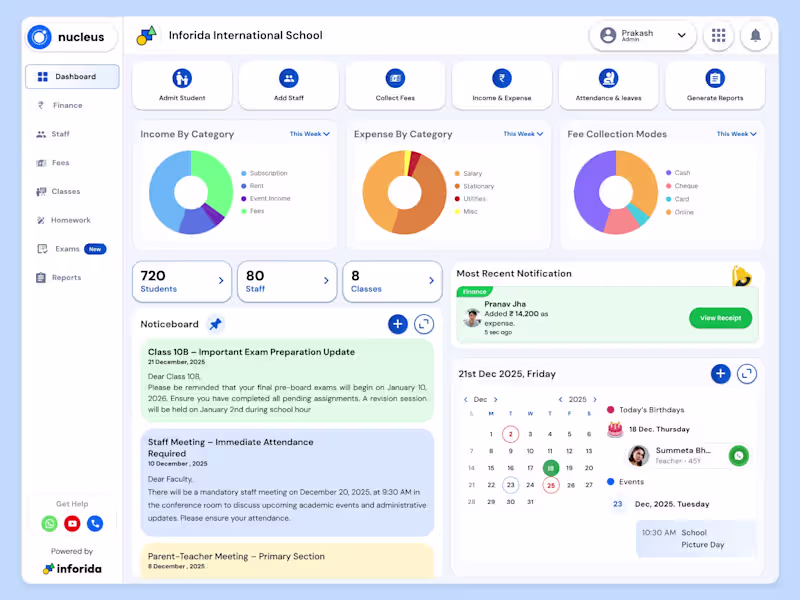Open Exams in the sidebar
Screen dimensions: 800x600
click(x=72, y=249)
